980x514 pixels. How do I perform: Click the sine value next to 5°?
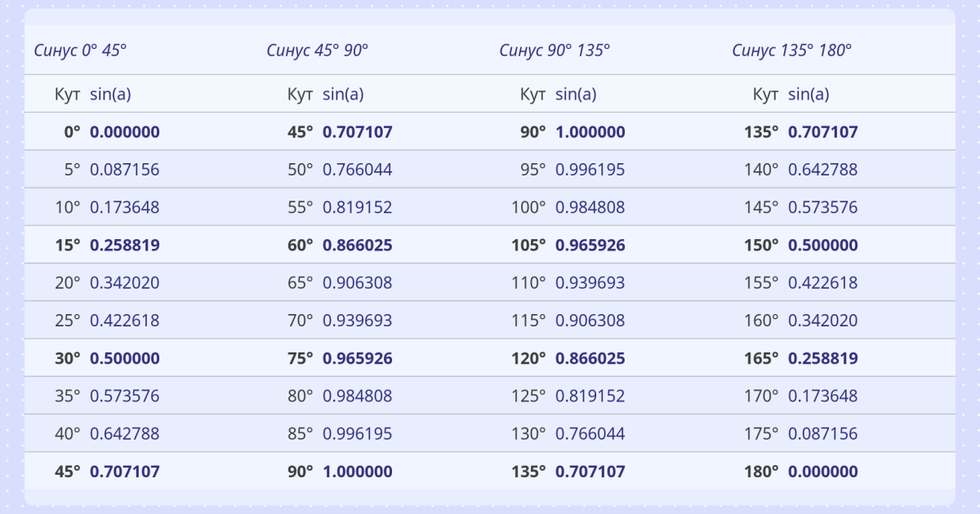[124, 170]
